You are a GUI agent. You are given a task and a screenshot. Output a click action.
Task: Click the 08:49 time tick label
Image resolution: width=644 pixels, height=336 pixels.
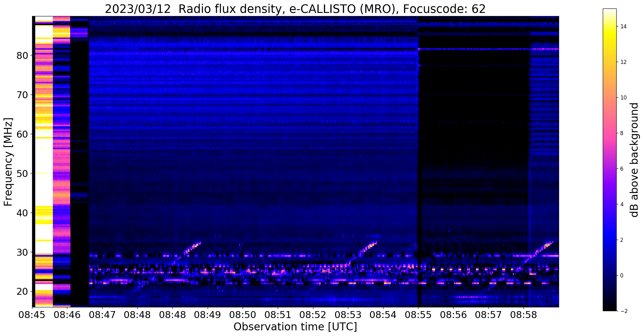208,315
